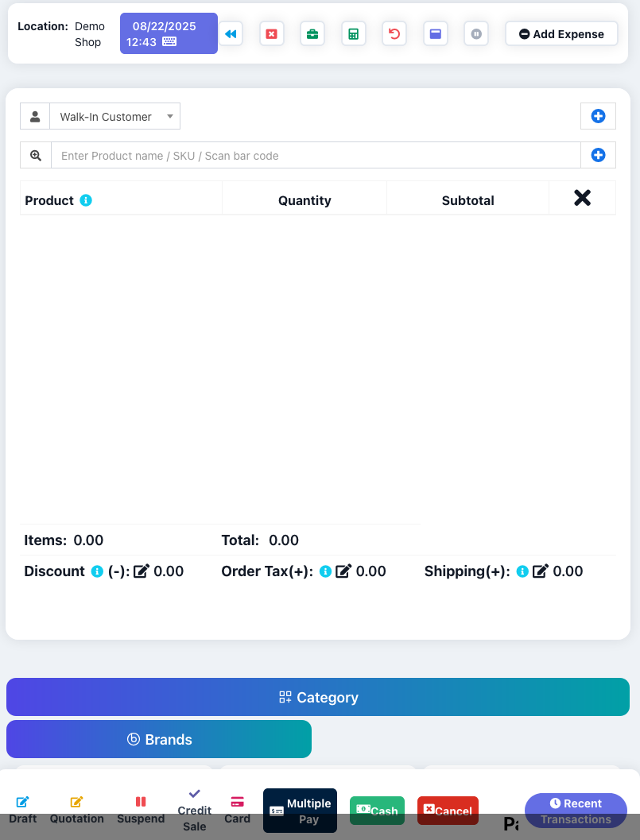Image resolution: width=640 pixels, height=840 pixels.
Task: Edit the Order Tax pencil icon
Action: (343, 571)
